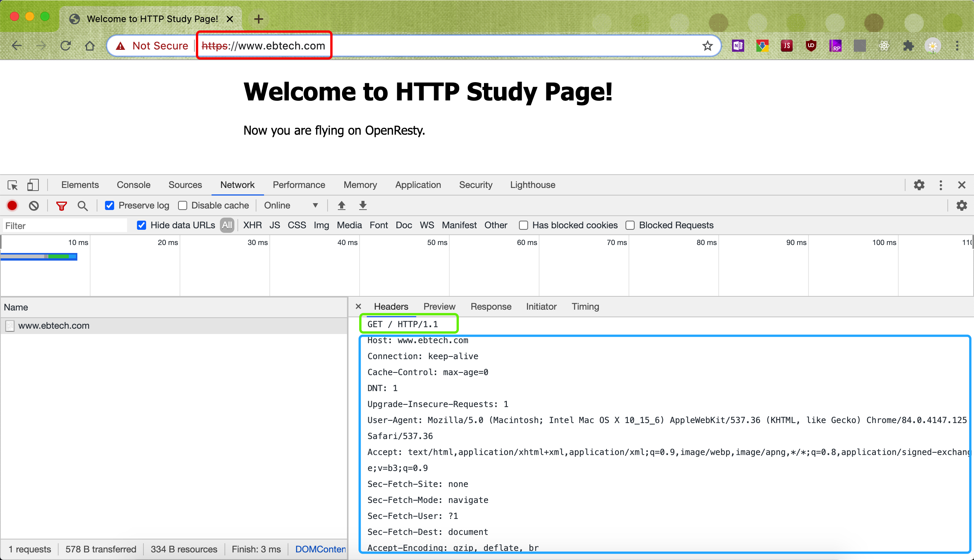Open the Application panel
The height and width of the screenshot is (560, 974).
[x=418, y=185]
